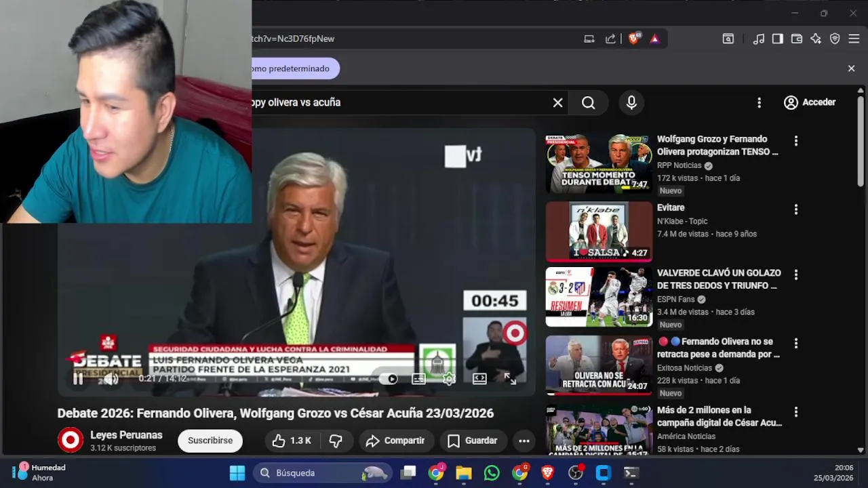Screen dimensions: 868x488
Task: Open the 'Más de 2 millones' video title
Action: coord(719,416)
